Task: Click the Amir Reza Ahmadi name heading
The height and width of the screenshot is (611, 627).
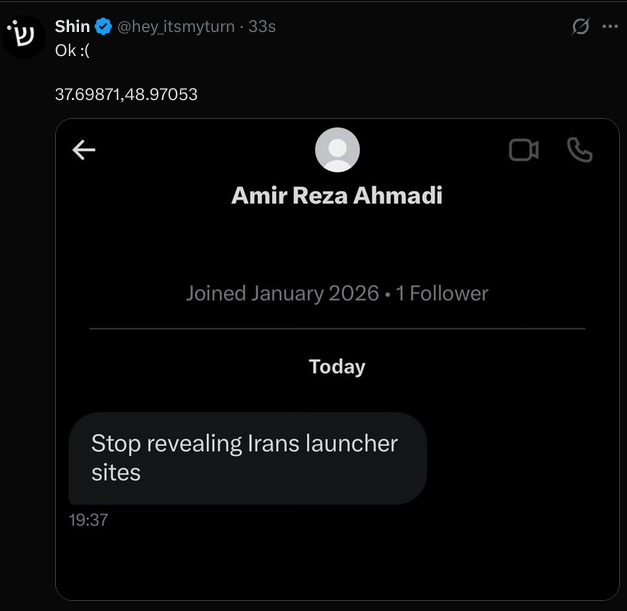Action: click(x=337, y=196)
